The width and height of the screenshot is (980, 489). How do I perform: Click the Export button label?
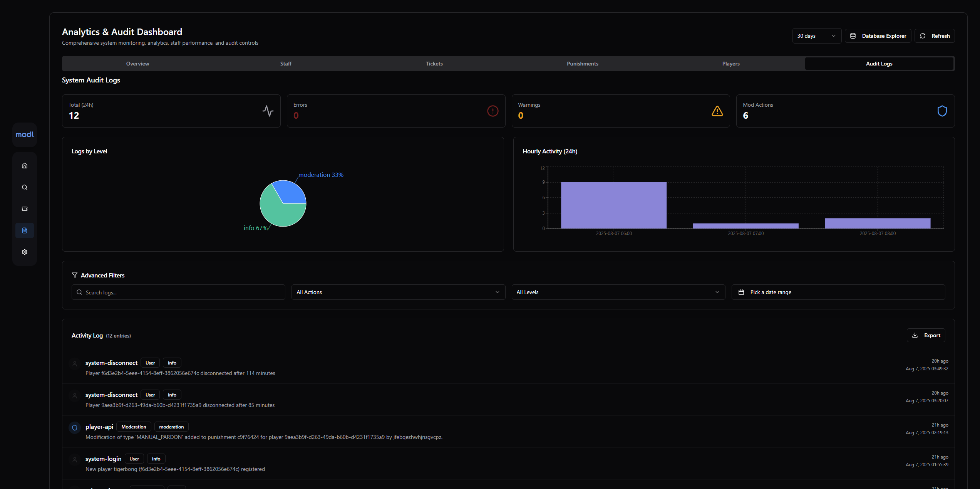click(x=932, y=335)
